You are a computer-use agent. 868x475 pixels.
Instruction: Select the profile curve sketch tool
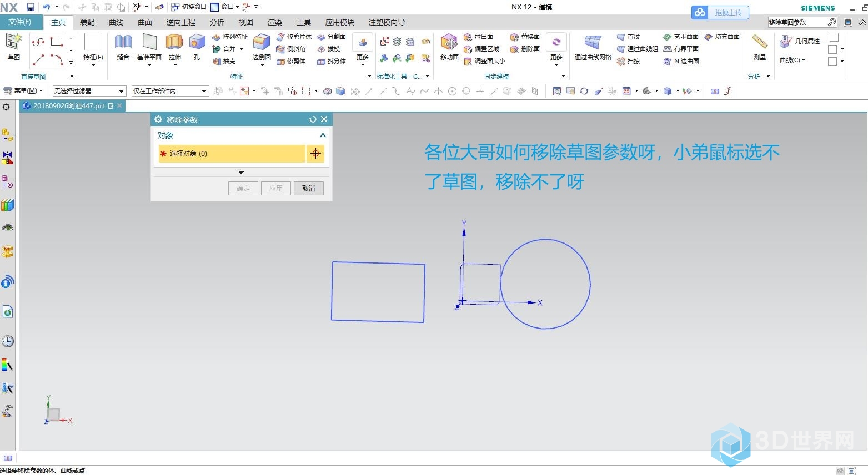pyautogui.click(x=38, y=42)
